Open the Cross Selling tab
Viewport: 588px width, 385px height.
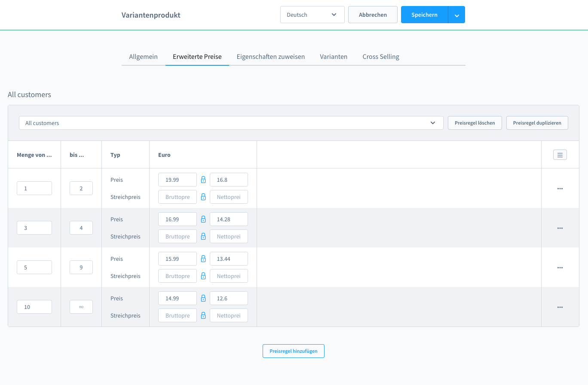click(x=381, y=57)
